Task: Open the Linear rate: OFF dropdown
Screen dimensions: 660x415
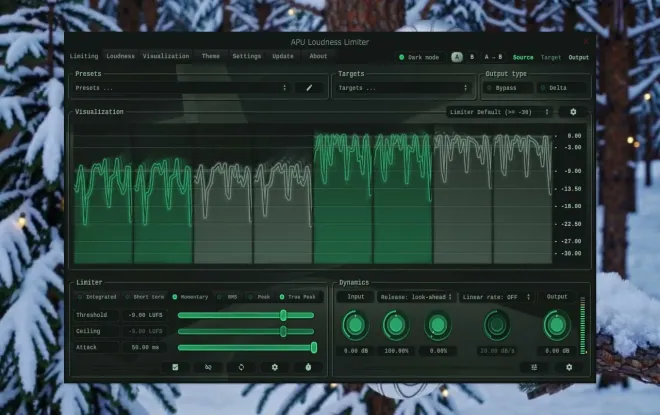Action: click(496, 297)
